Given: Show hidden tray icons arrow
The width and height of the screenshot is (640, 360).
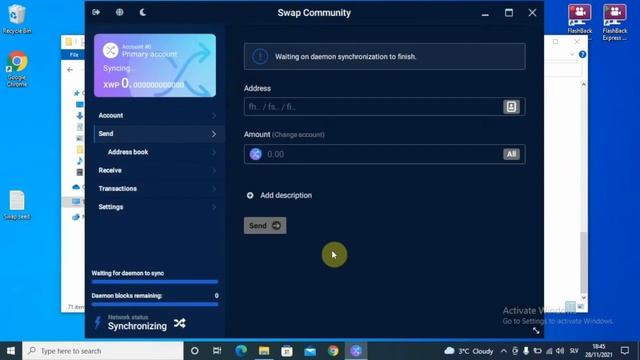Looking at the screenshot, I should point(504,351).
